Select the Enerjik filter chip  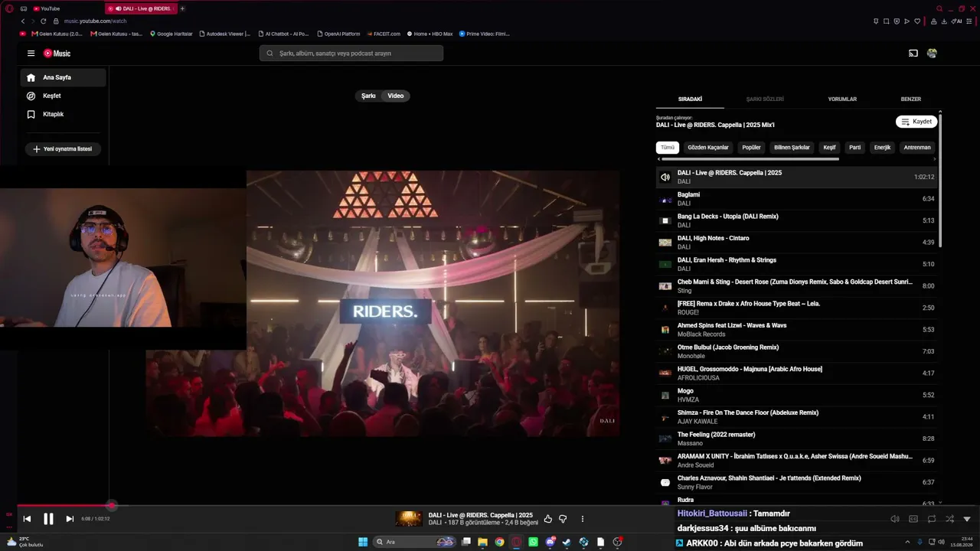[x=883, y=148]
